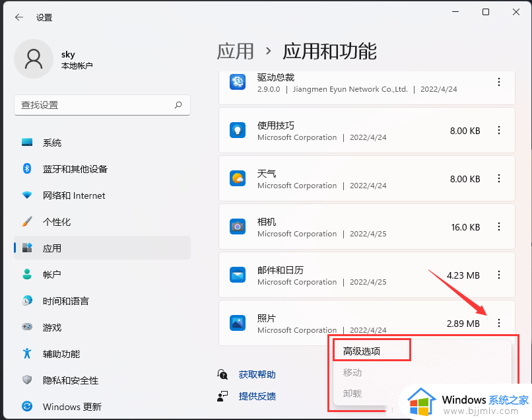The height and width of the screenshot is (420, 532).
Task: Open 系统 settings category
Action: click(x=102, y=143)
